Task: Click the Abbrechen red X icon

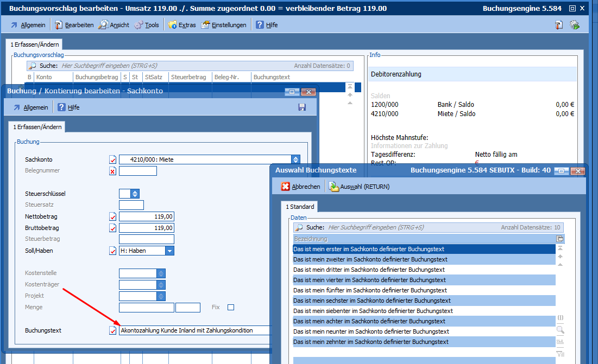Action: [x=286, y=187]
